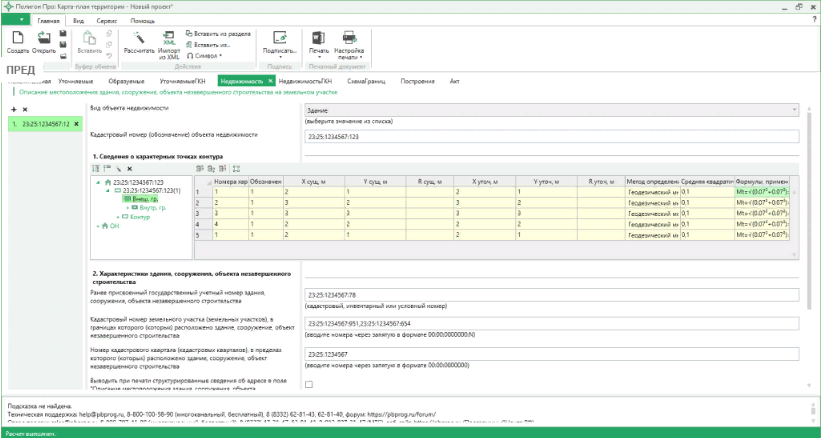Open Настройка печати settings

(350, 40)
